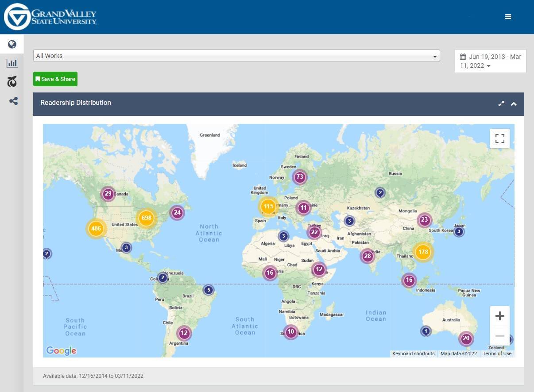This screenshot has height=392, width=534.
Task: Open the All Works dropdown
Action: click(236, 56)
